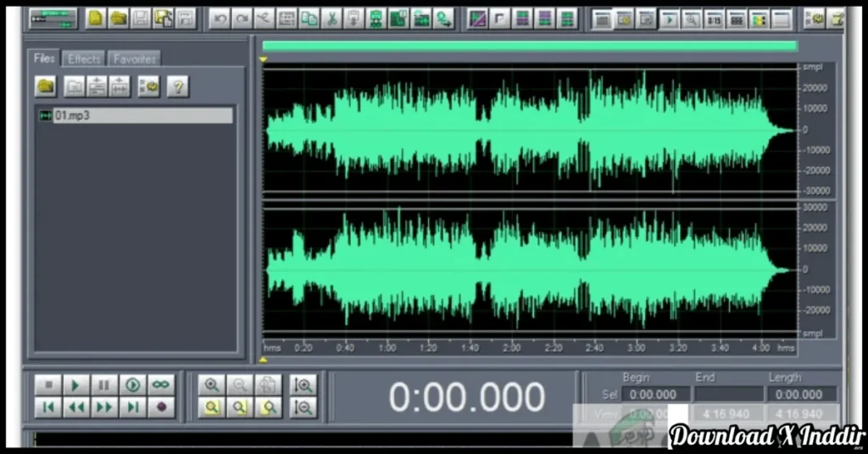
Task: Click the Stop button in transport
Action: click(48, 385)
